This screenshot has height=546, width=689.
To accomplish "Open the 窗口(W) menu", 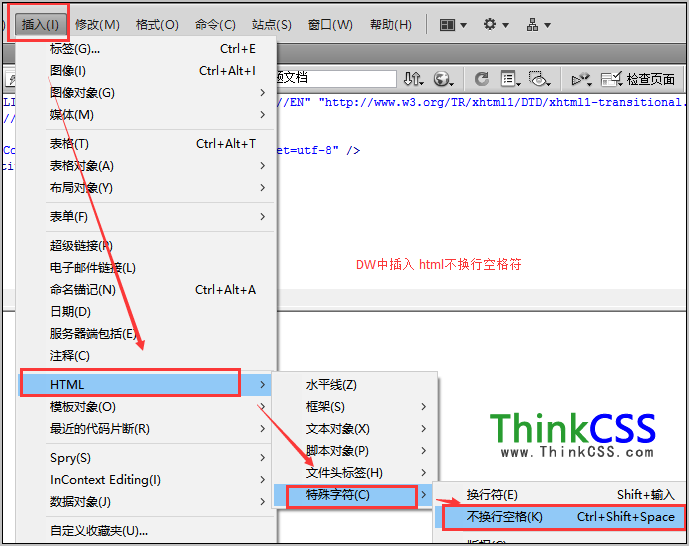I will click(330, 25).
